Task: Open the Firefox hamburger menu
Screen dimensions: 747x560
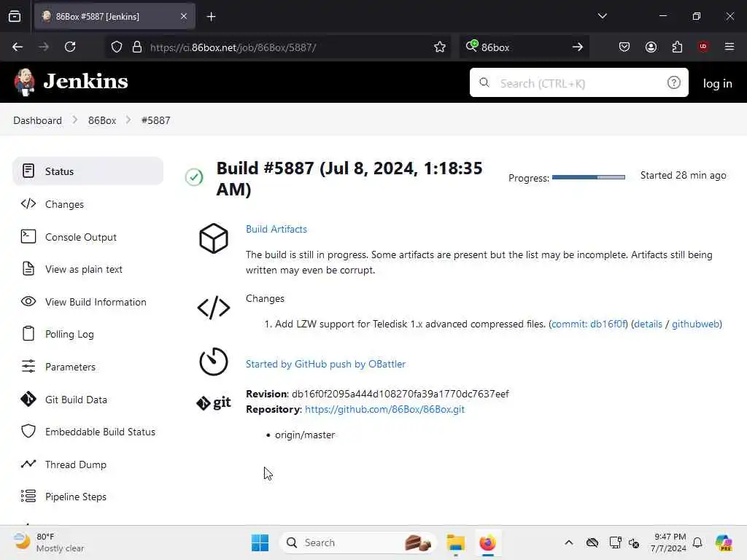Action: coord(729,47)
